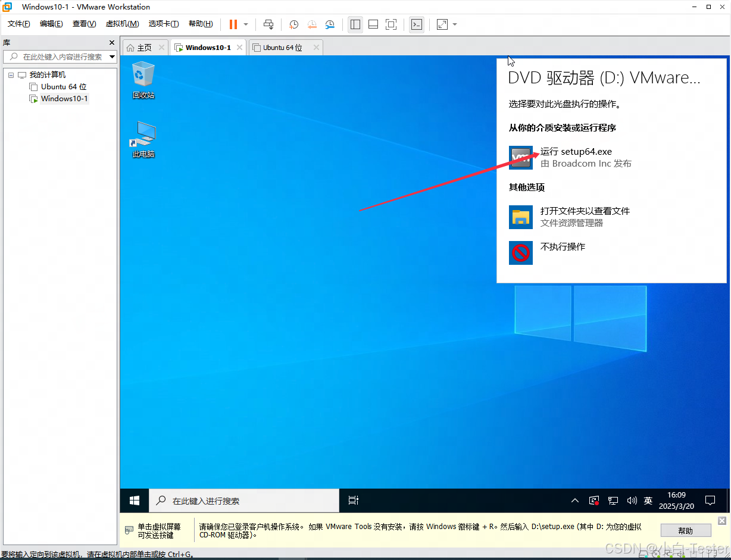
Task: Click the 此电脑 desktop icon
Action: pyautogui.click(x=143, y=139)
